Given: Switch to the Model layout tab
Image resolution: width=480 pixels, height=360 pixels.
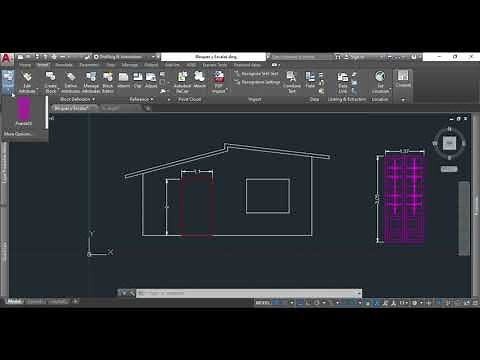Looking at the screenshot, I should [x=15, y=301].
